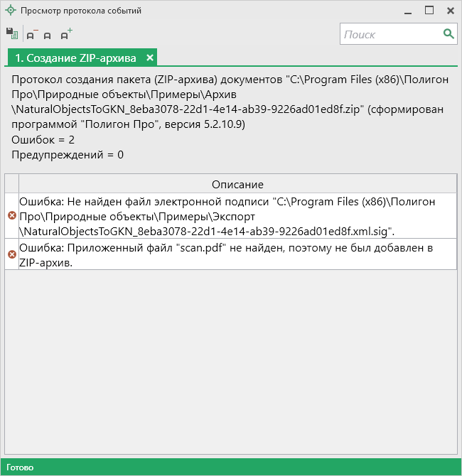Click the Готово status bar

pos(20,467)
